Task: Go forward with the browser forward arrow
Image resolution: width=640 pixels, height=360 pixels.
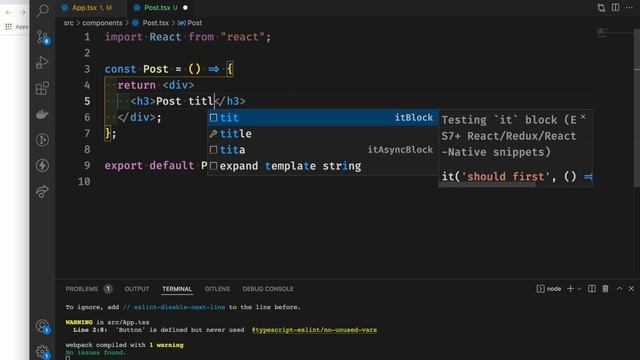Action: 23,12
